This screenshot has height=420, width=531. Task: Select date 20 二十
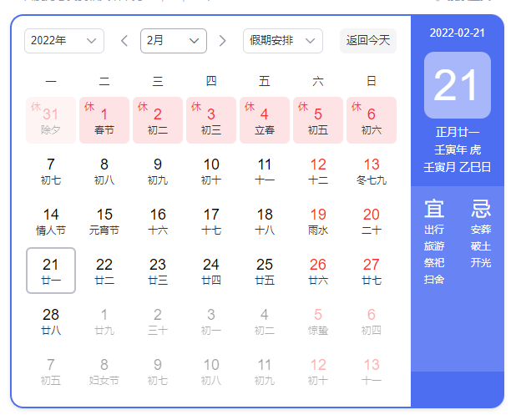372,220
